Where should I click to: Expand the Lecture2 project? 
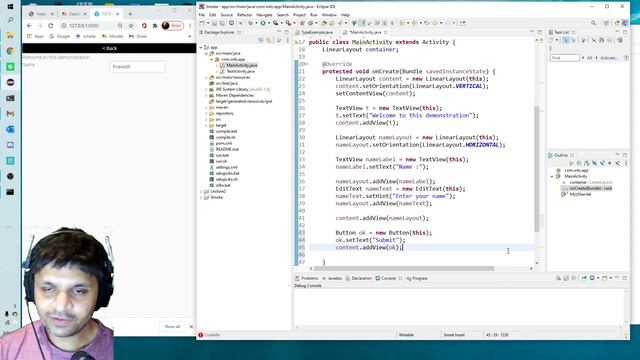(201, 191)
